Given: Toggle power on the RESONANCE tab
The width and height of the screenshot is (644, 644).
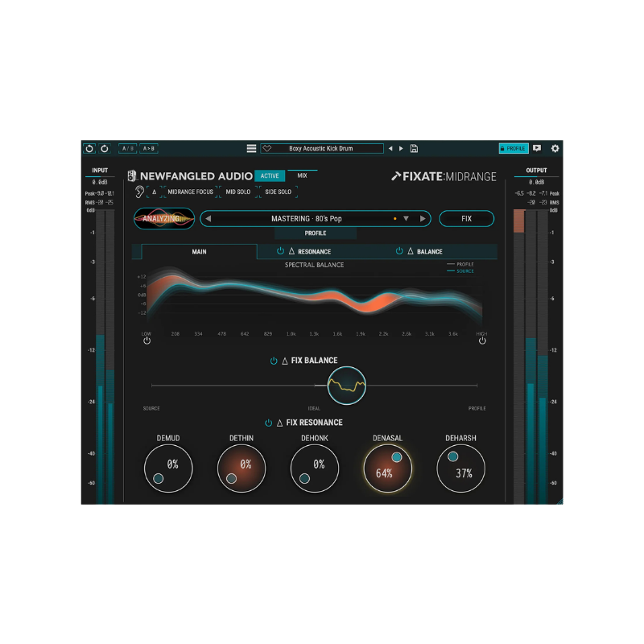Looking at the screenshot, I should tap(280, 251).
